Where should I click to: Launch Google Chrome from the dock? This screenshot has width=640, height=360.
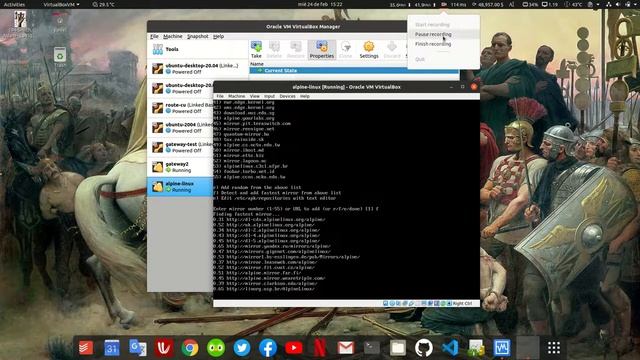tap(190, 348)
